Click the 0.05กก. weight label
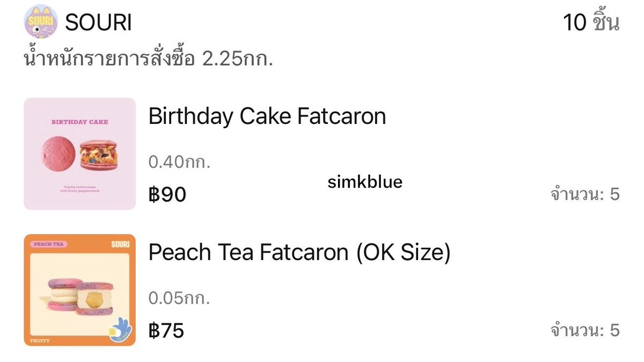 pyautogui.click(x=179, y=298)
